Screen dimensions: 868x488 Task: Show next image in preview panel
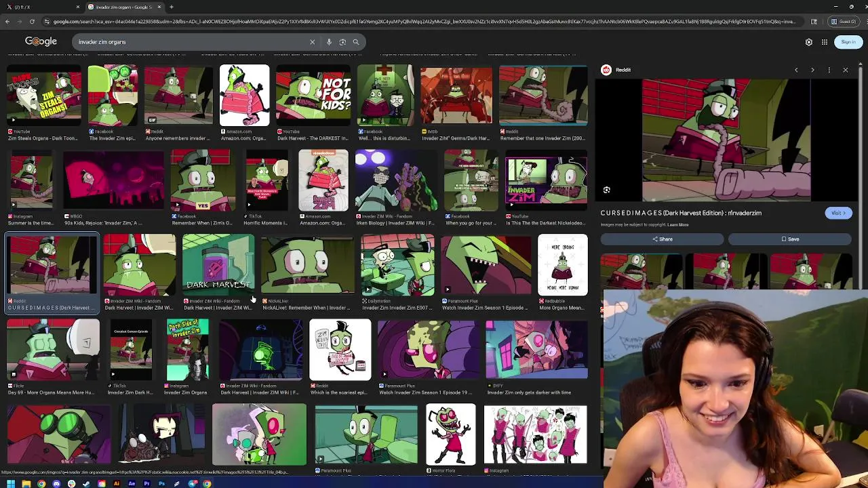coord(812,70)
